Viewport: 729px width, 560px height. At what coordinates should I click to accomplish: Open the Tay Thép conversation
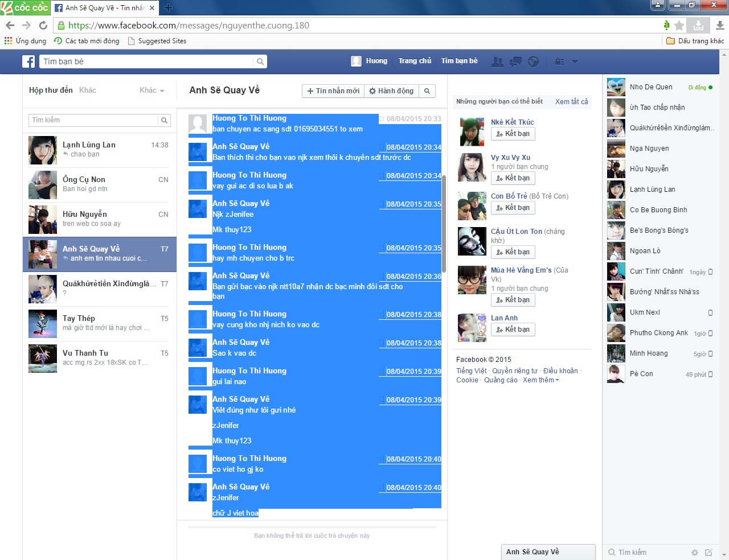[100, 324]
